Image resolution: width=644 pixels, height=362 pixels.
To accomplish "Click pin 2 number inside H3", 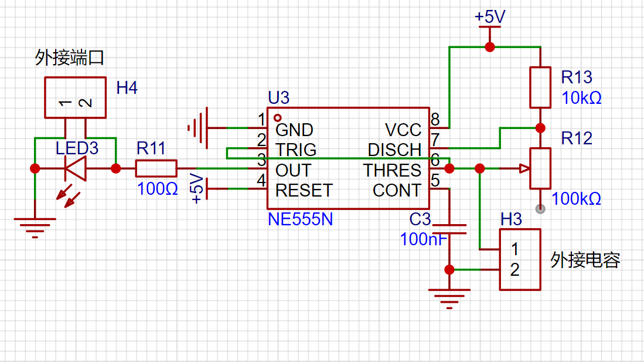I will point(514,270).
